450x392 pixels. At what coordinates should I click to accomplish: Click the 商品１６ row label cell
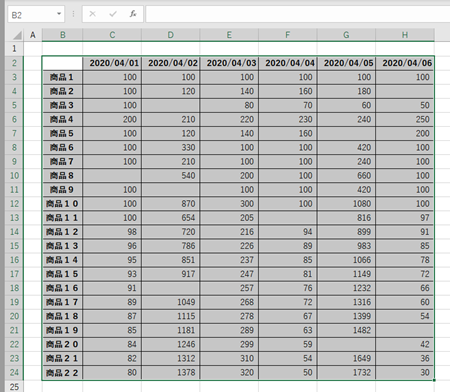coord(62,288)
